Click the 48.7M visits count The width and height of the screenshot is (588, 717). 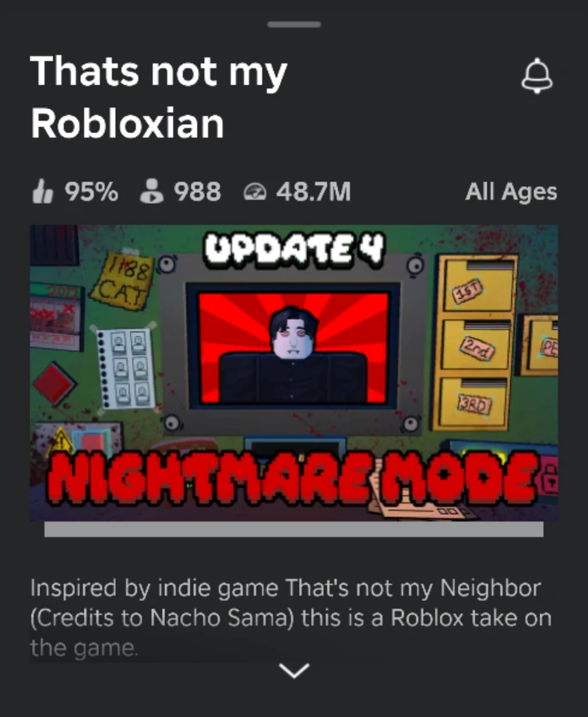pyautogui.click(x=313, y=192)
